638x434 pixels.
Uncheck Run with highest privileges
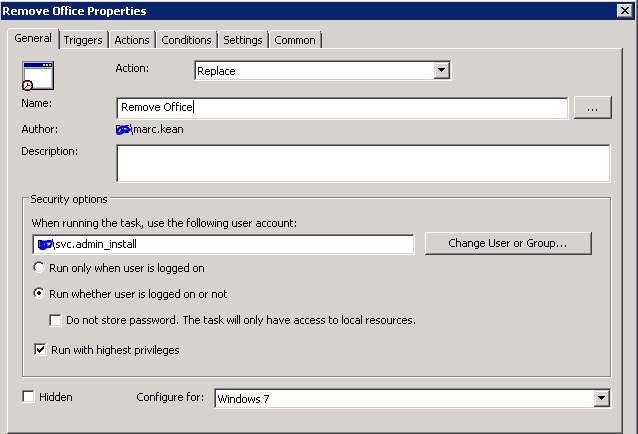(40, 350)
